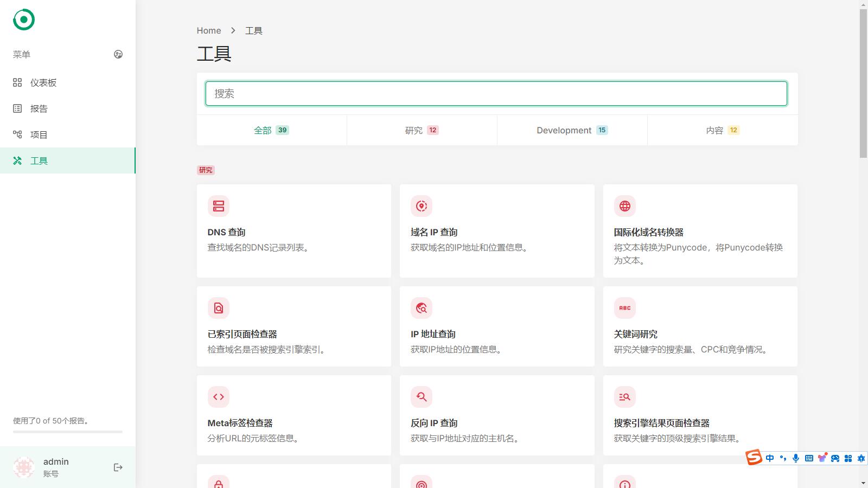Click the 已索引页面检查器 document icon
This screenshot has height=488, width=868.
(x=218, y=308)
